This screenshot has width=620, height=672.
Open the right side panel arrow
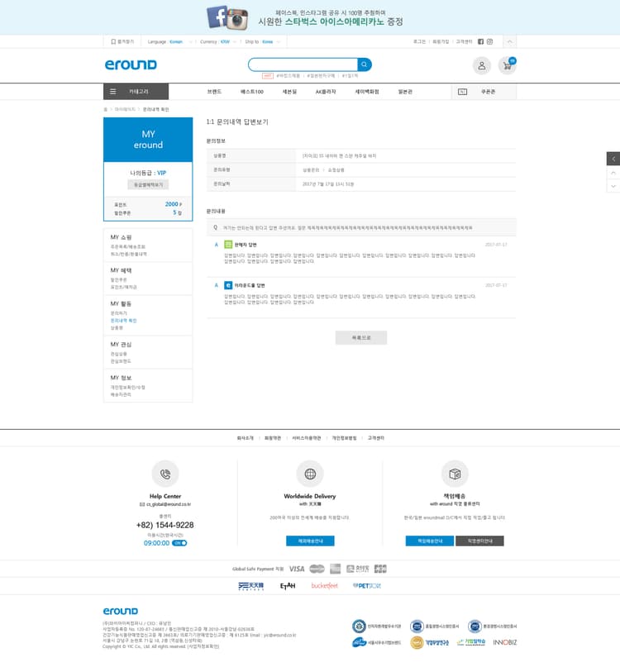[613, 159]
